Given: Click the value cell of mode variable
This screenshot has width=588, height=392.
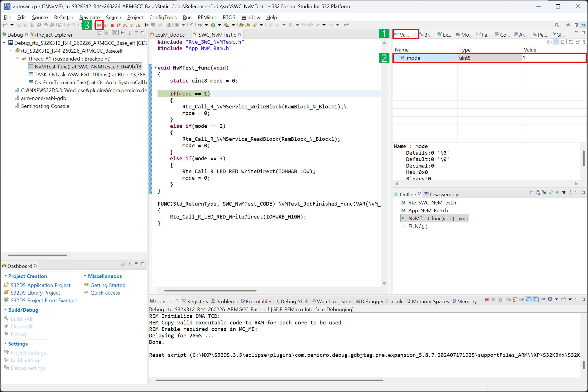Looking at the screenshot, I should coord(554,58).
